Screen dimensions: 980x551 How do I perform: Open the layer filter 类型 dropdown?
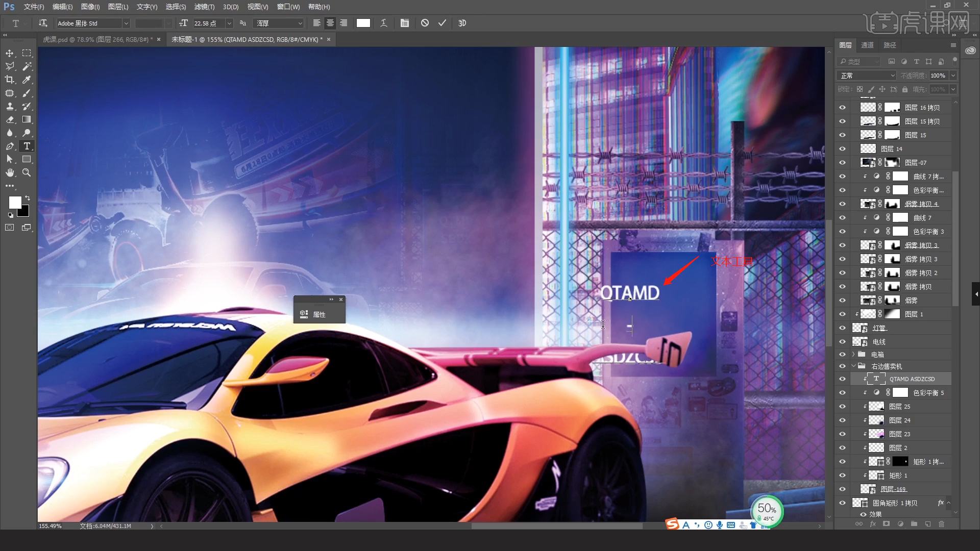tap(860, 61)
